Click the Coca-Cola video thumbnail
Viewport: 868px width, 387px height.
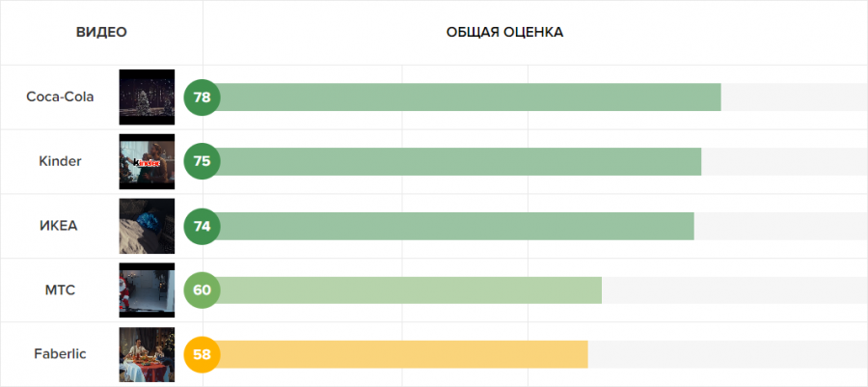tap(147, 97)
